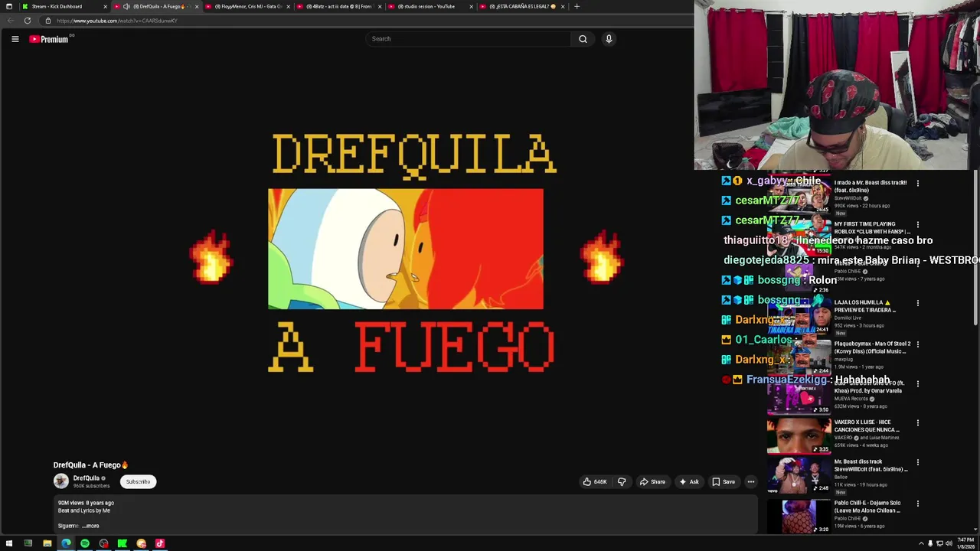This screenshot has height=551, width=980.
Task: Open network icon in system tray
Action: pos(939,543)
